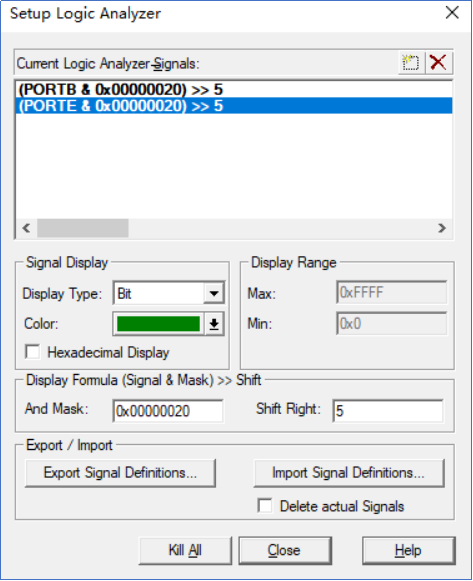Image resolution: width=473 pixels, height=581 pixels.
Task: Click the Help button
Action: [408, 550]
